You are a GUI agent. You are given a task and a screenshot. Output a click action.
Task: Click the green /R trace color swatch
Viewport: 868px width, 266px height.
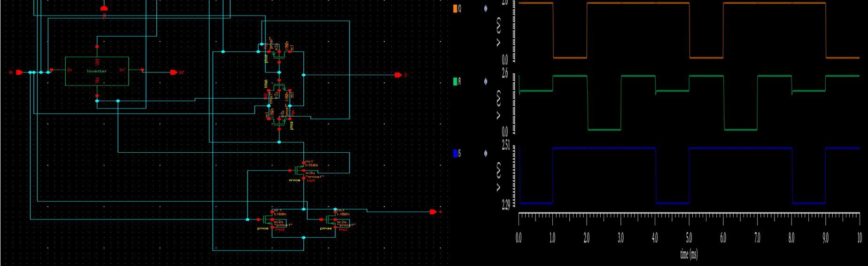coord(455,81)
